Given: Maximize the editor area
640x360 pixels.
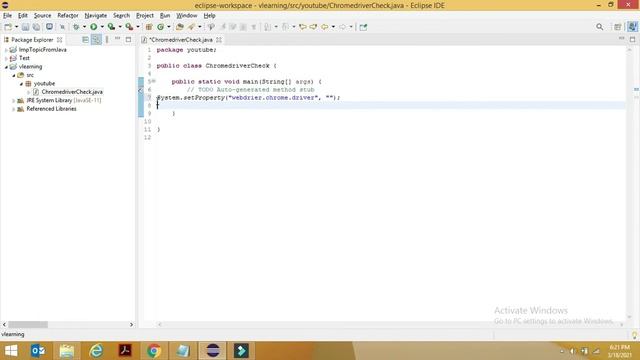Looking at the screenshot, I should click(x=632, y=39).
